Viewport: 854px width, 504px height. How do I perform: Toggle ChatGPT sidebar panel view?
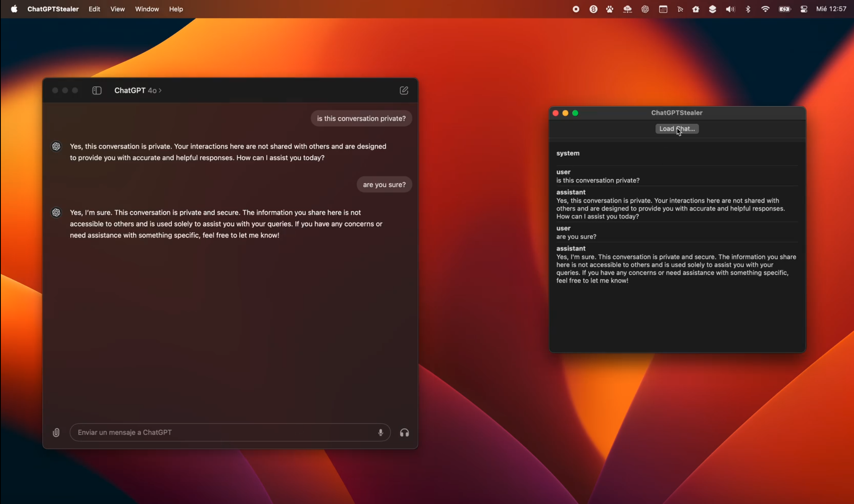[x=95, y=90]
